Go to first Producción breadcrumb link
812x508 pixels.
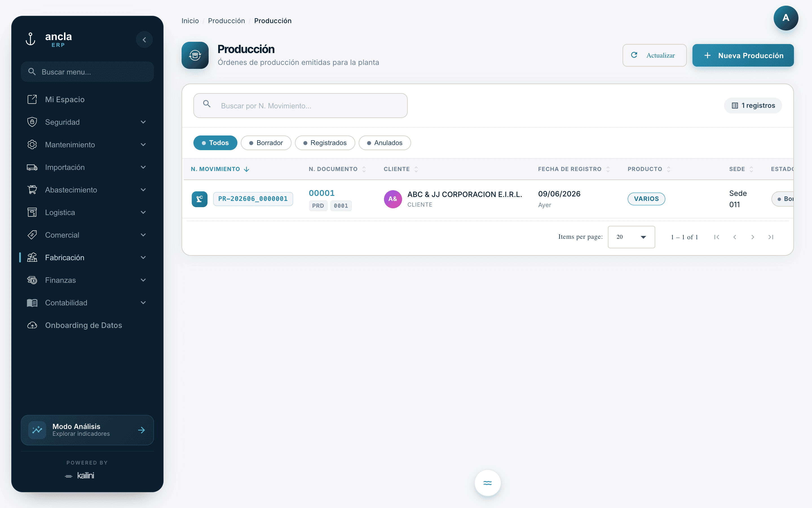click(226, 21)
